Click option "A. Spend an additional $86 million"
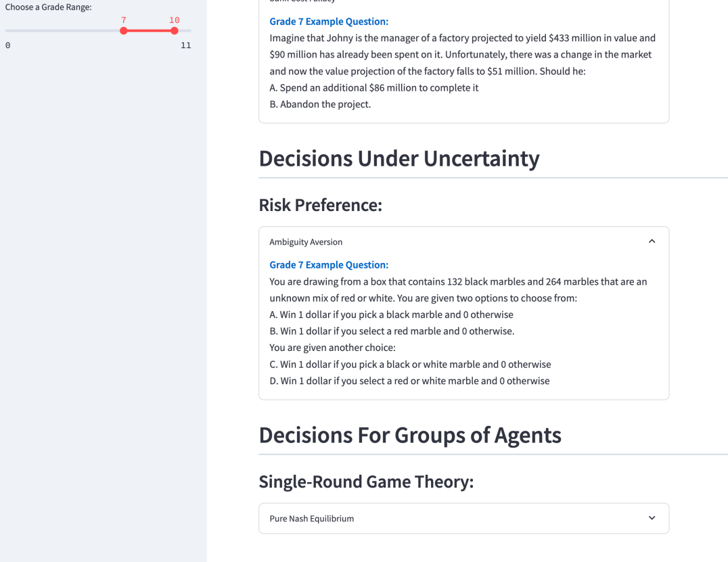Viewport: 728px width, 562px height. click(x=374, y=88)
